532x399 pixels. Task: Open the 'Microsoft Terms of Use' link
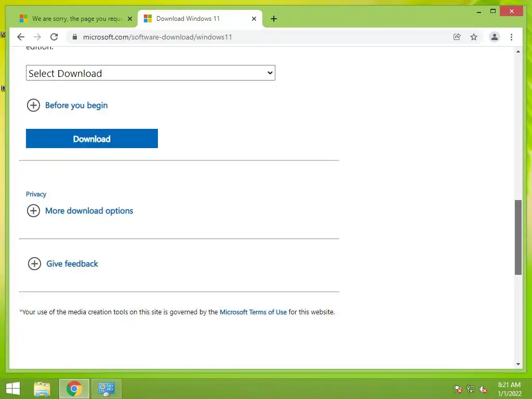(253, 312)
